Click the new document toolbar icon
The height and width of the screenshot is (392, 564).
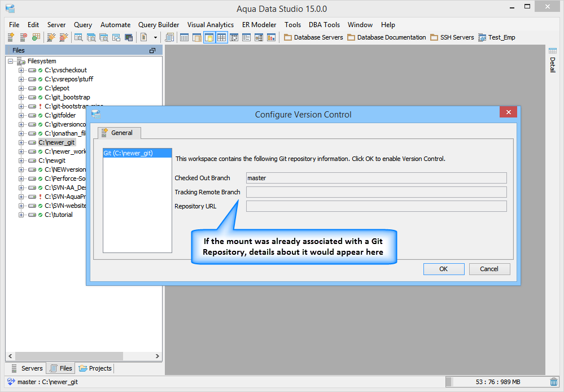[143, 37]
